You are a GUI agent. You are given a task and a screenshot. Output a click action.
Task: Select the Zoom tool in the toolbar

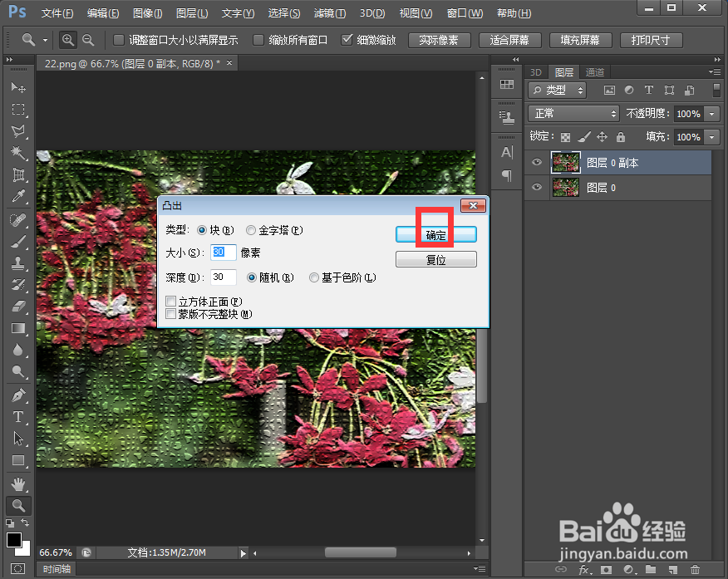18,507
